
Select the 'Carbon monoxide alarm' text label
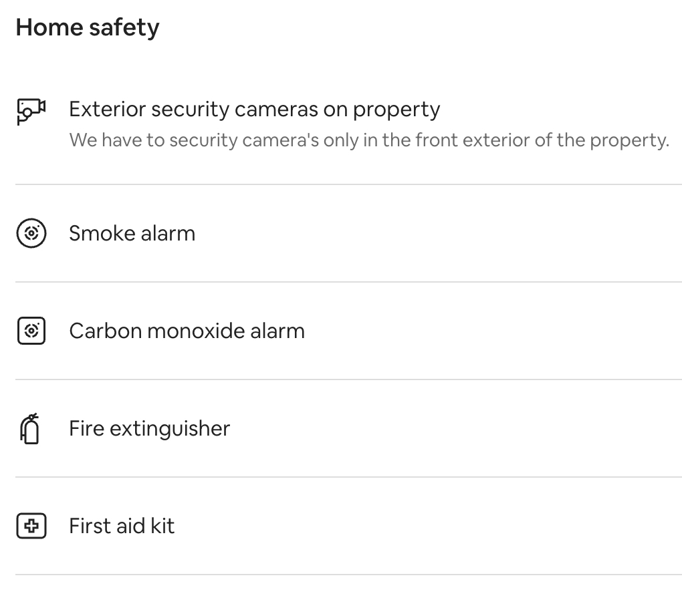point(187,331)
